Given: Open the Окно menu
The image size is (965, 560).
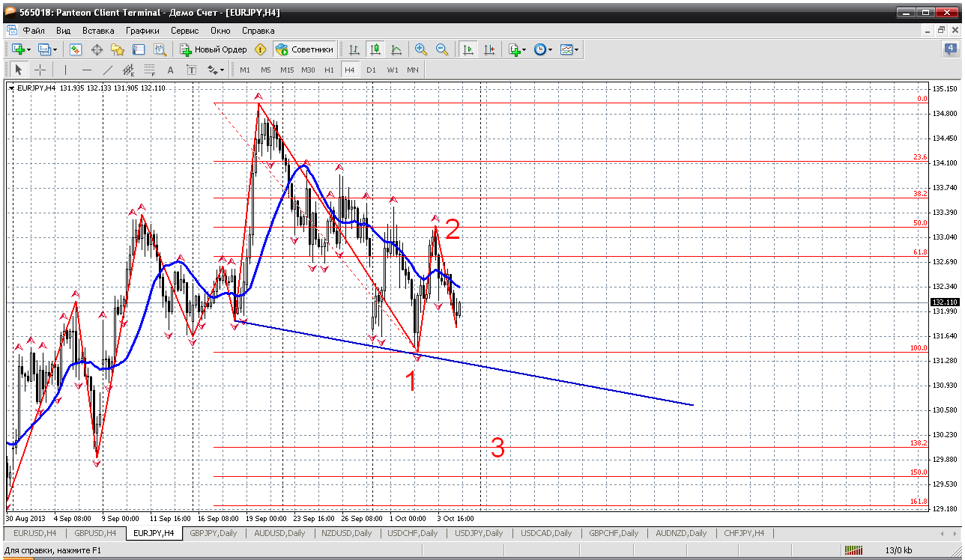Looking at the screenshot, I should pyautogui.click(x=220, y=31).
